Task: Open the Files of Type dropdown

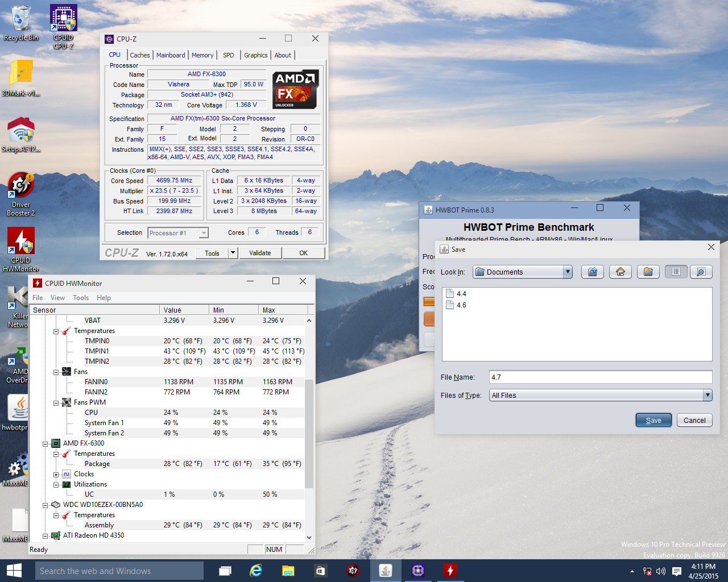Action: (601, 395)
